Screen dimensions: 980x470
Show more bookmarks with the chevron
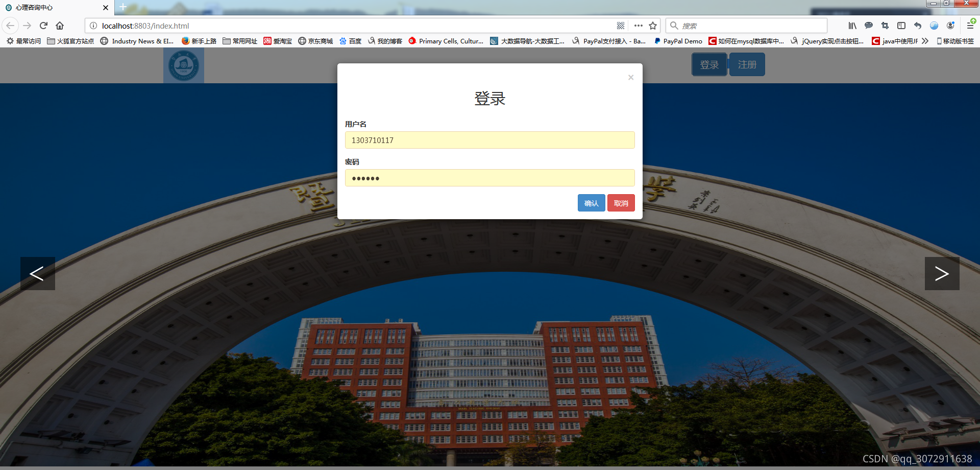click(x=925, y=41)
